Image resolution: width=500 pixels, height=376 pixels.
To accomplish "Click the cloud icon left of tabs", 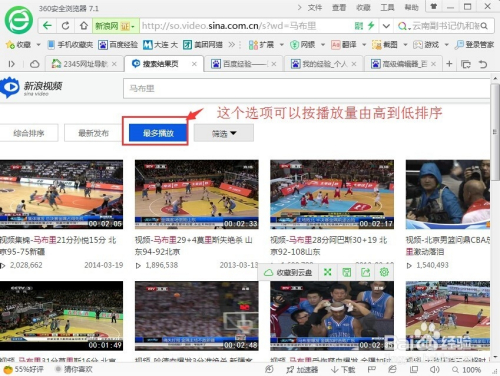I will click(34, 64).
